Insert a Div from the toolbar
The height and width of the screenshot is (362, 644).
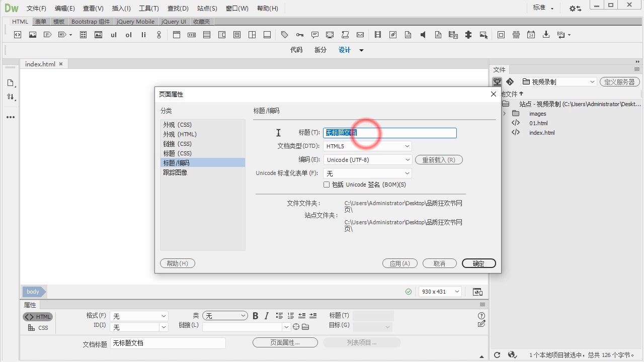pos(18,35)
